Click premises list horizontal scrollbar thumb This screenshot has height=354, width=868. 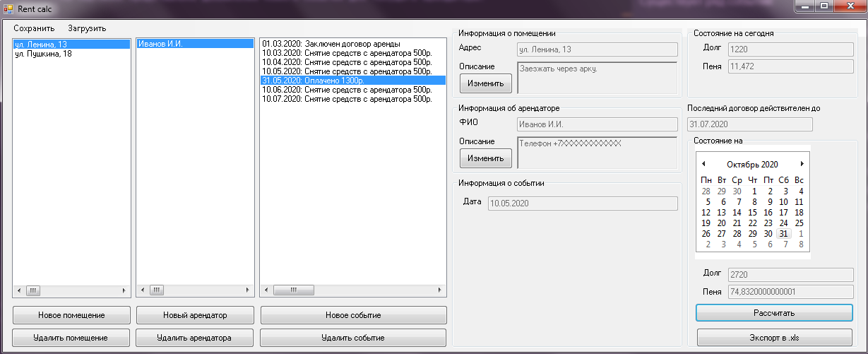point(34,290)
